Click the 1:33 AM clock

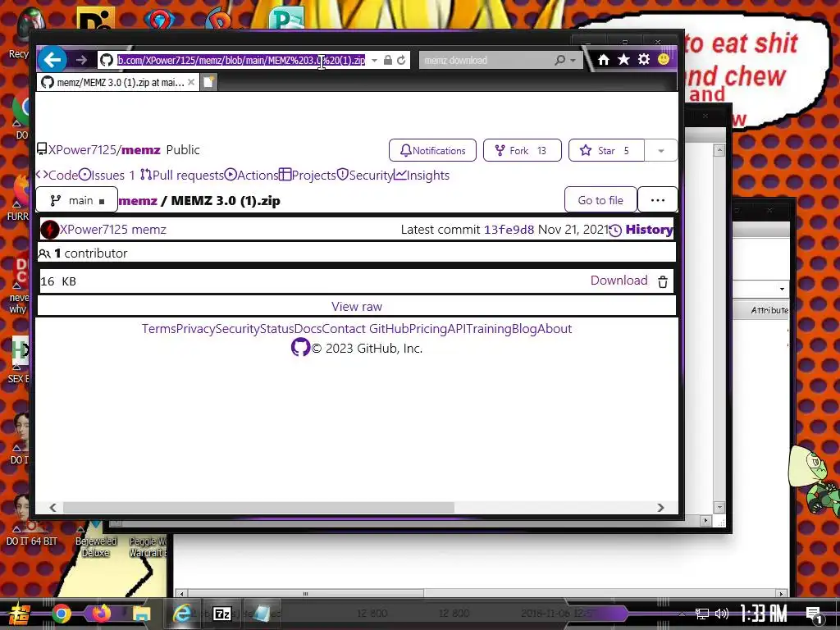pyautogui.click(x=764, y=614)
